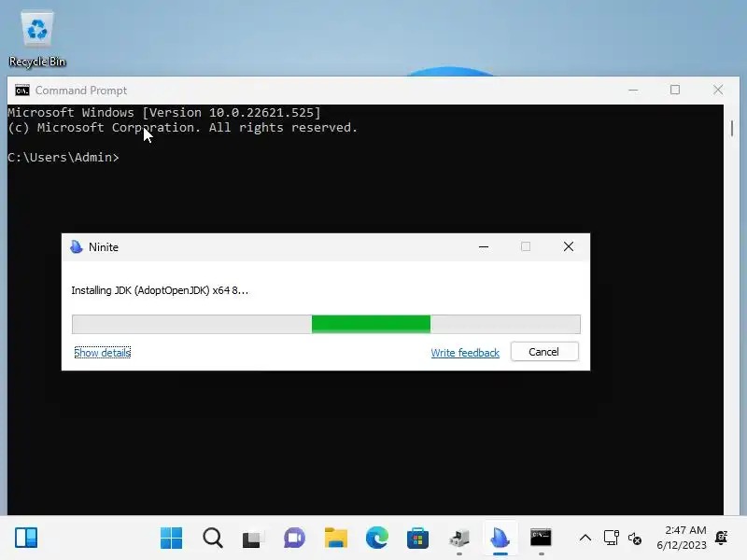Switch to Command Prompt on the taskbar
Image resolution: width=747 pixels, height=560 pixels.
[x=542, y=539]
